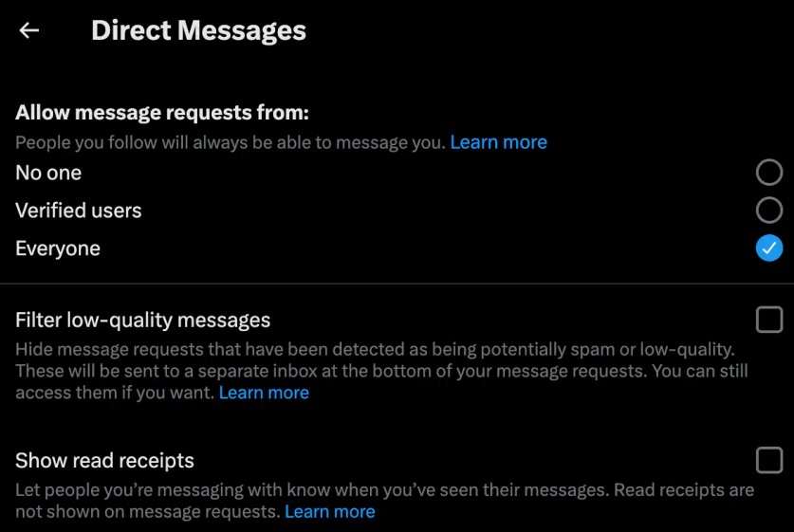Viewport: 794px width, 532px height.
Task: Click the 'People you follow will always' description
Action: pyautogui.click(x=231, y=142)
